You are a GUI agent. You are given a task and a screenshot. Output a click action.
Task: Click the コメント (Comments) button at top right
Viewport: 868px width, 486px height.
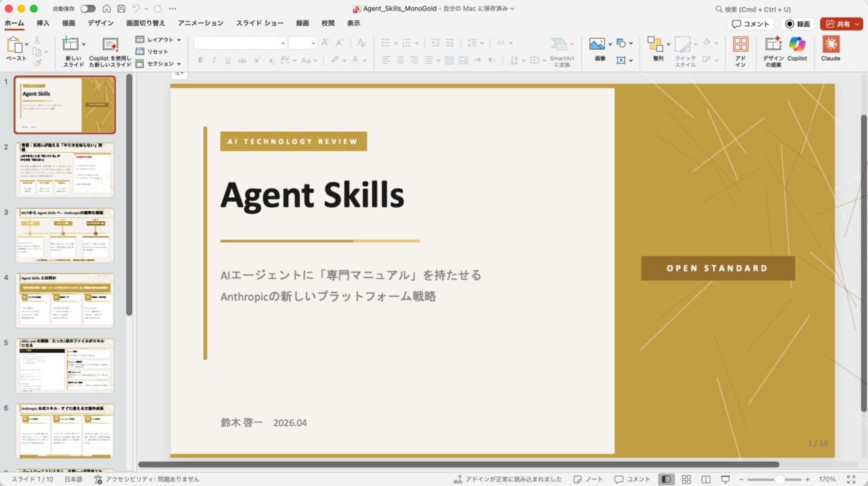(751, 24)
